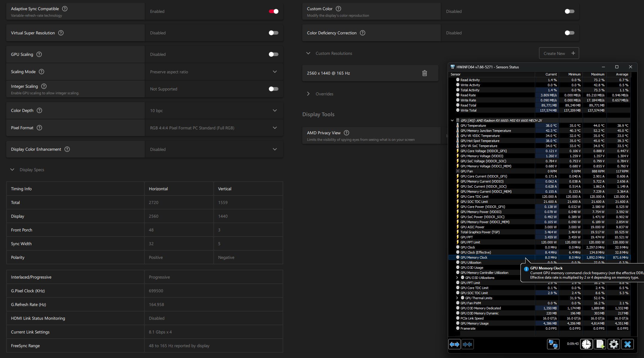This screenshot has width=644, height=358.
Task: Click HWiNFO collapse-columns arrows button
Action: coord(467,344)
